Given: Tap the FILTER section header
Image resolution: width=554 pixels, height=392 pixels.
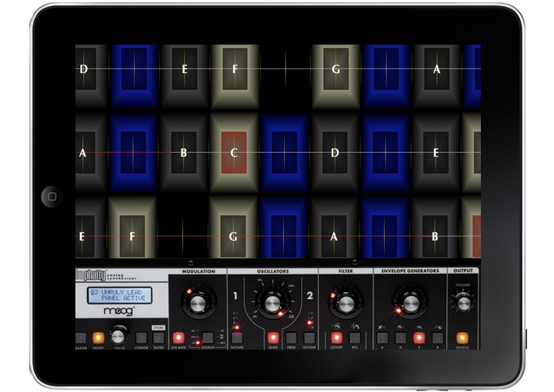Looking at the screenshot, I should point(345,271).
